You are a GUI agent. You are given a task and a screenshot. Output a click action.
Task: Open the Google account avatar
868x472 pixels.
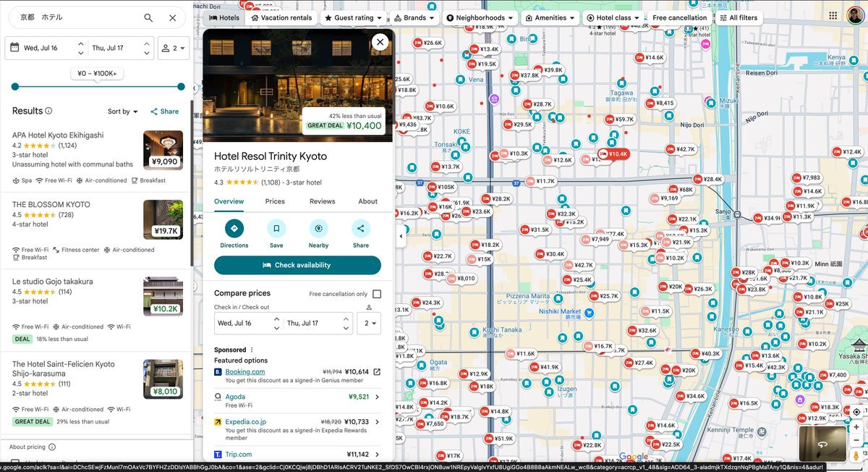pos(855,16)
